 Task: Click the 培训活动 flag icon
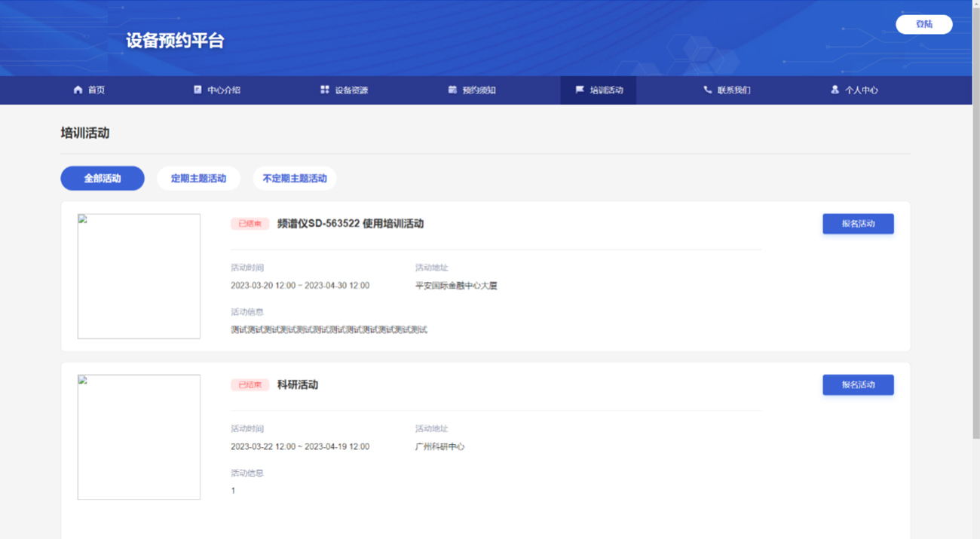(580, 90)
